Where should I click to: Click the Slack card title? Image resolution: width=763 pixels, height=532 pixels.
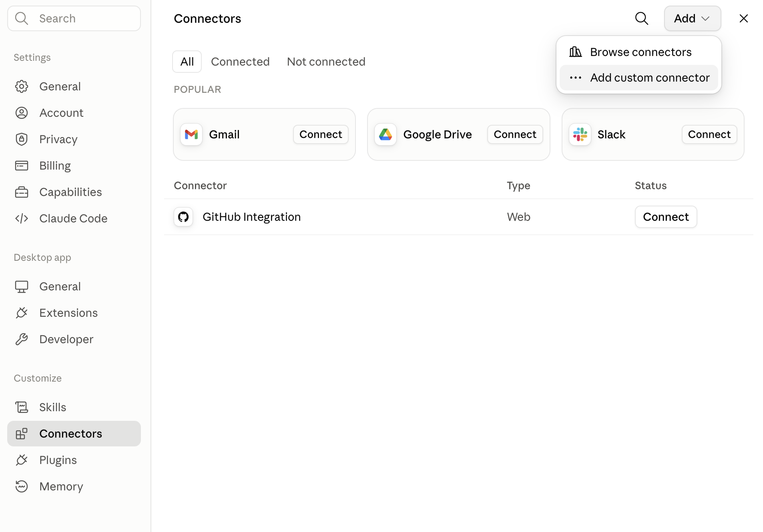(611, 134)
